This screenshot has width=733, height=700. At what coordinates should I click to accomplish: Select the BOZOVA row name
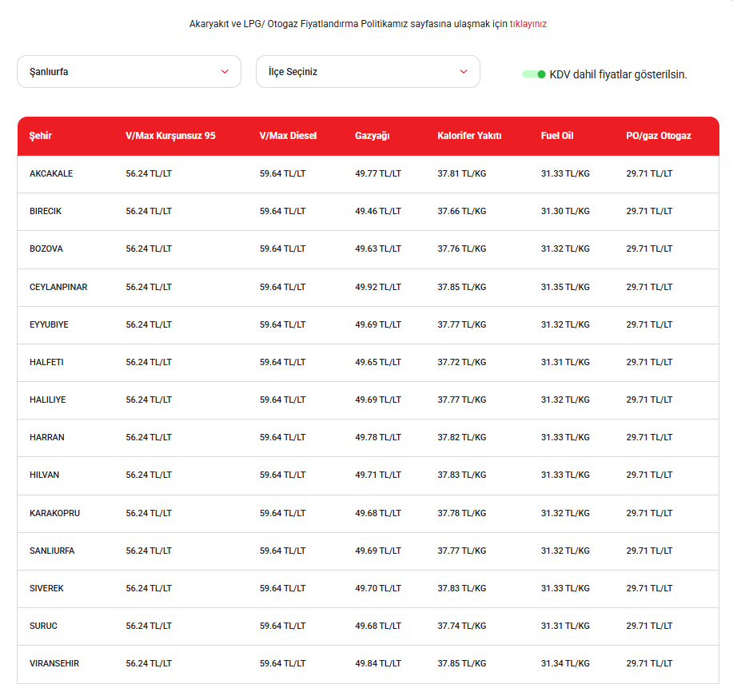(x=46, y=249)
